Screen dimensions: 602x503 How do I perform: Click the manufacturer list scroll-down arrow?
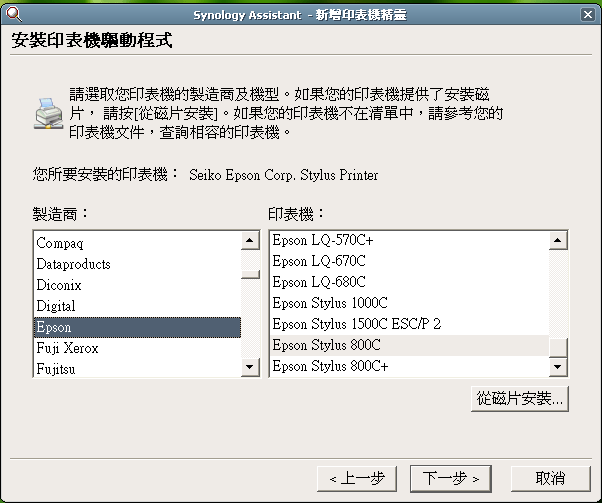(250, 367)
